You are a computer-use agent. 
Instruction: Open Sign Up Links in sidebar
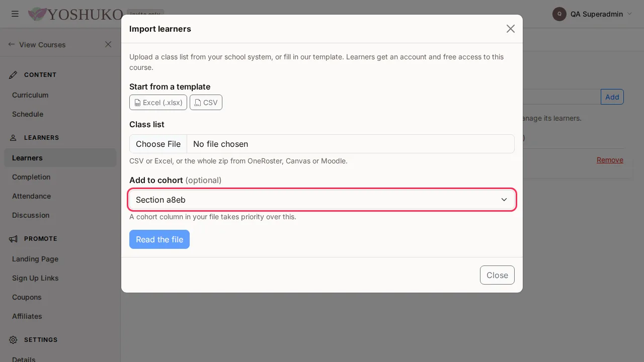point(35,278)
